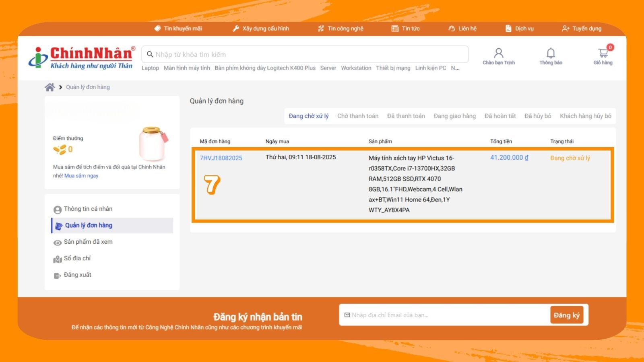Open the user account icon
Screen dimensions: 644x362
(499, 53)
